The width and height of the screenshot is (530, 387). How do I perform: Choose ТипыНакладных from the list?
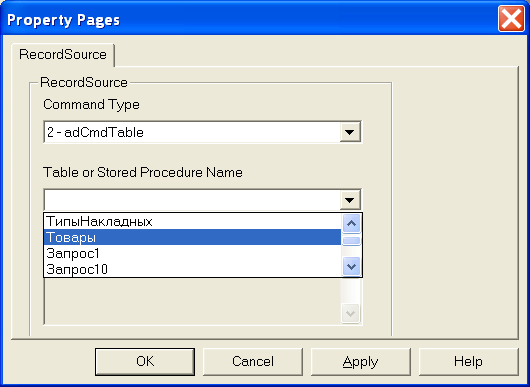point(192,221)
